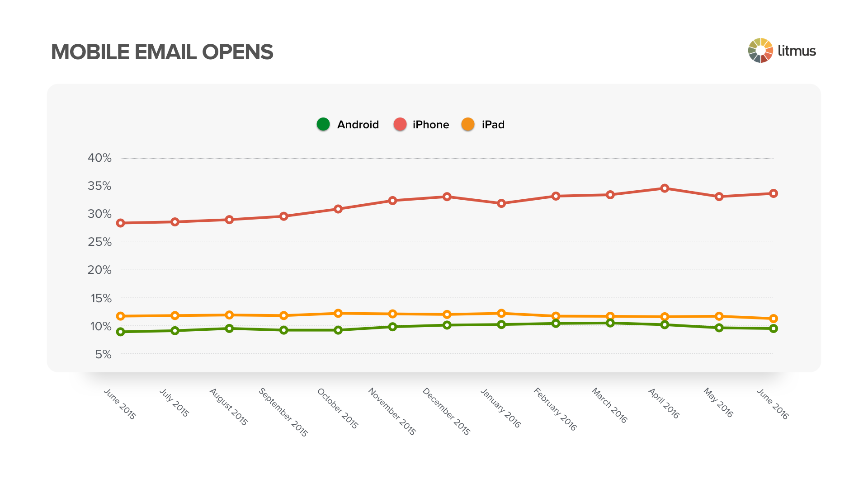
Task: Select the iPad data point for June 2016
Action: [x=774, y=319]
